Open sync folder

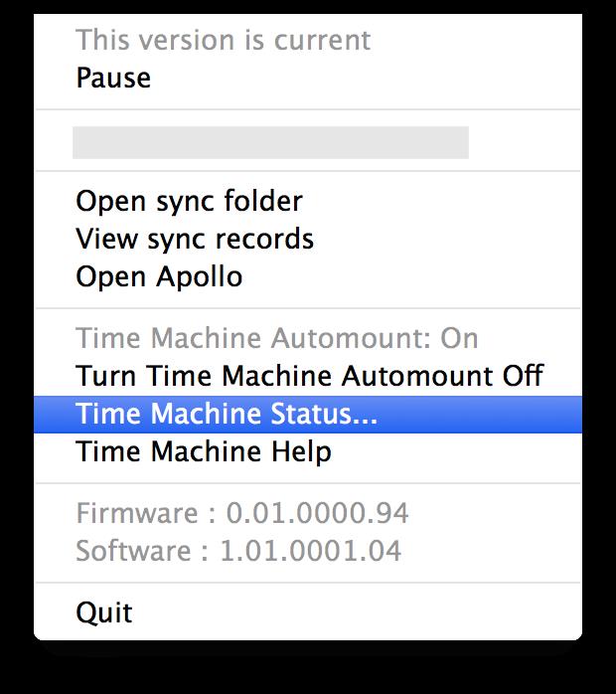point(308,201)
